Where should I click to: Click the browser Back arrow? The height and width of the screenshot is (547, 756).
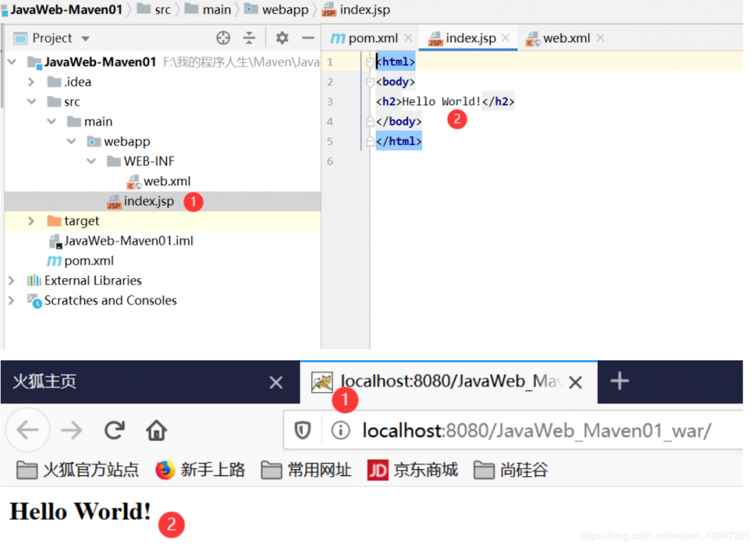click(27, 430)
